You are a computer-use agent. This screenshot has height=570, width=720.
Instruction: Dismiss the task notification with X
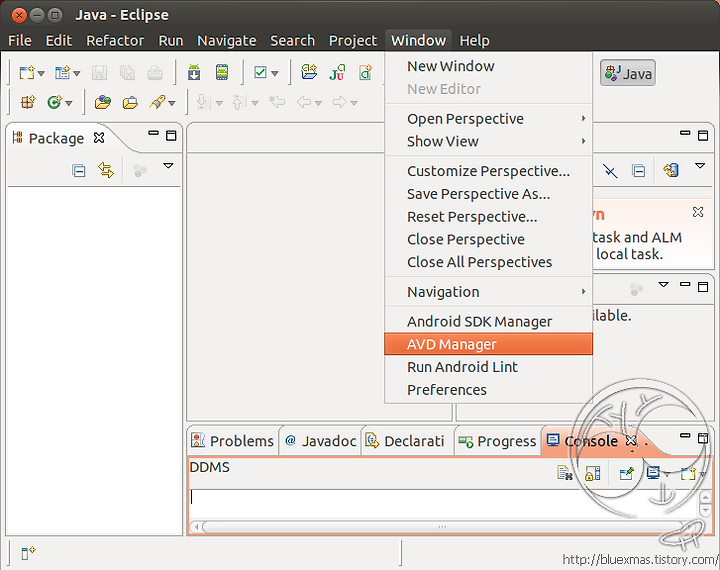tap(698, 212)
